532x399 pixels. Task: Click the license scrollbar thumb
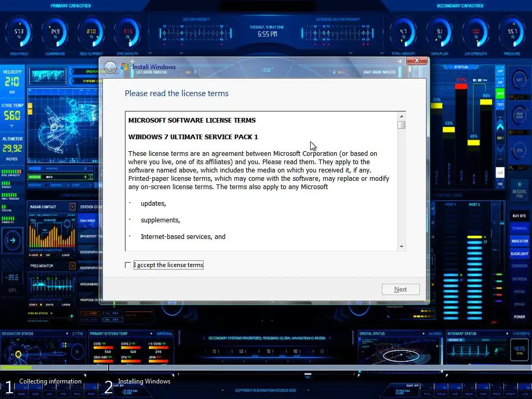coord(402,125)
